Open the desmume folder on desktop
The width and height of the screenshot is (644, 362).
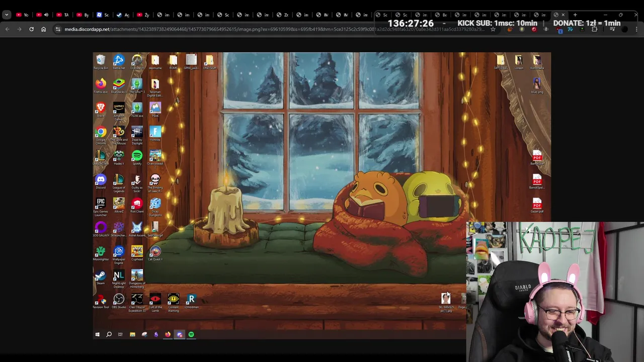(155, 62)
